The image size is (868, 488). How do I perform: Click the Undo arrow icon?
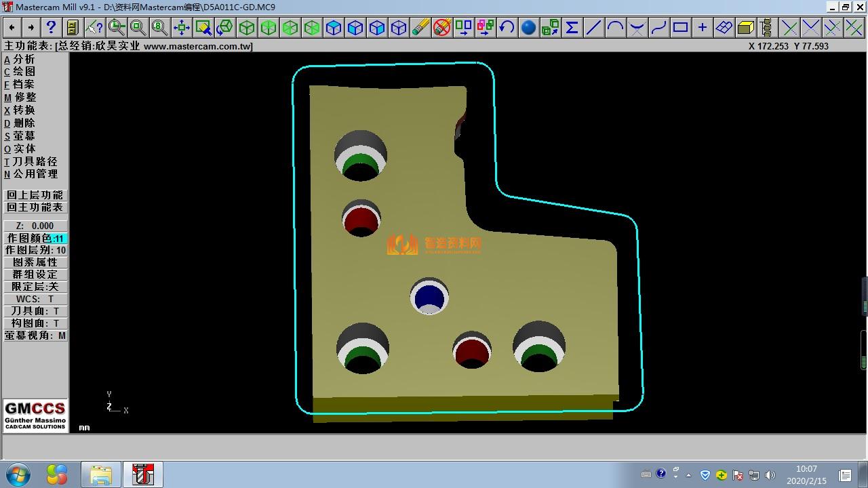[x=507, y=27]
